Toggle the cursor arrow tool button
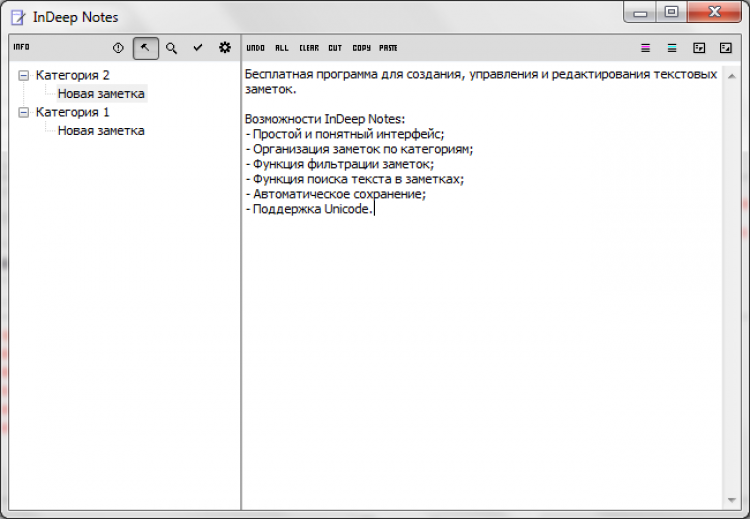 tap(145, 48)
